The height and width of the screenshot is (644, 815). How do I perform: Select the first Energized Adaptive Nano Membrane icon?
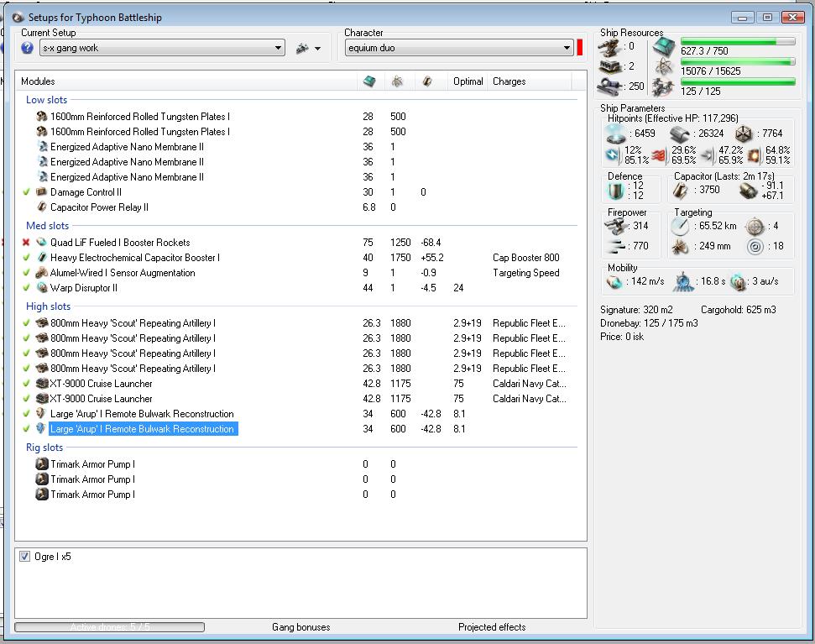43,147
